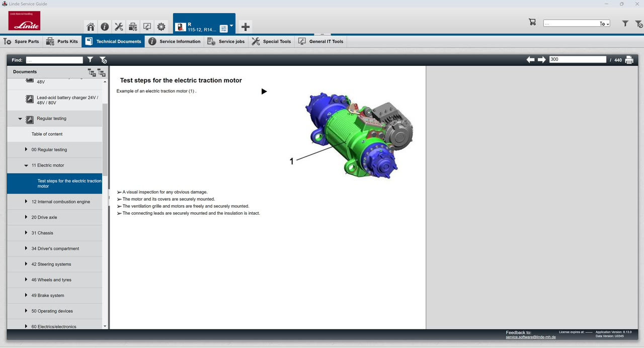
Task: Clear the Find filter in documents panel
Action: [103, 60]
